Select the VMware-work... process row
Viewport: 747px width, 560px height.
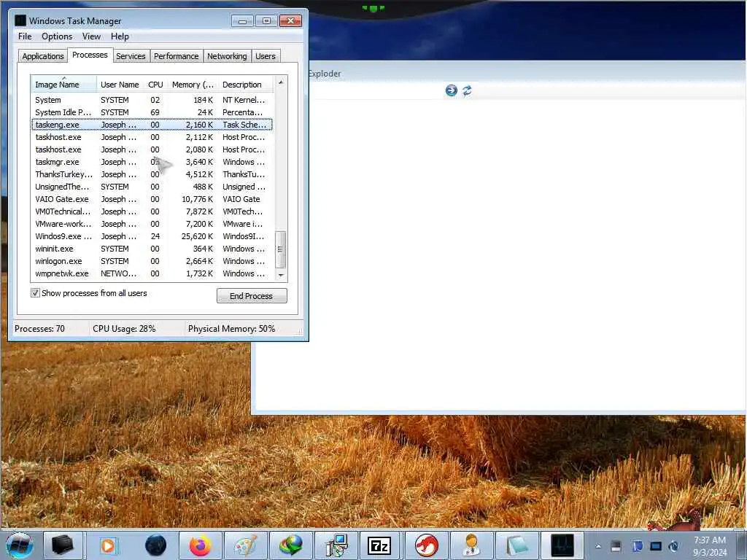coord(152,224)
